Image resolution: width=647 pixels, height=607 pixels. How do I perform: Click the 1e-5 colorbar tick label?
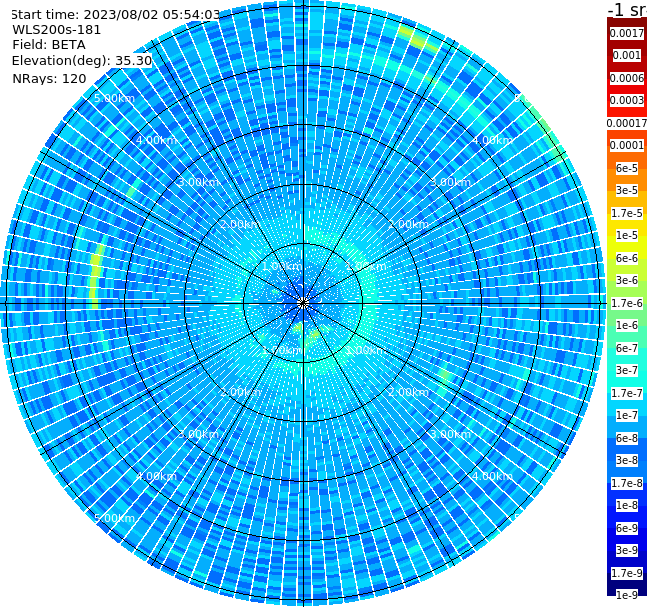click(627, 235)
